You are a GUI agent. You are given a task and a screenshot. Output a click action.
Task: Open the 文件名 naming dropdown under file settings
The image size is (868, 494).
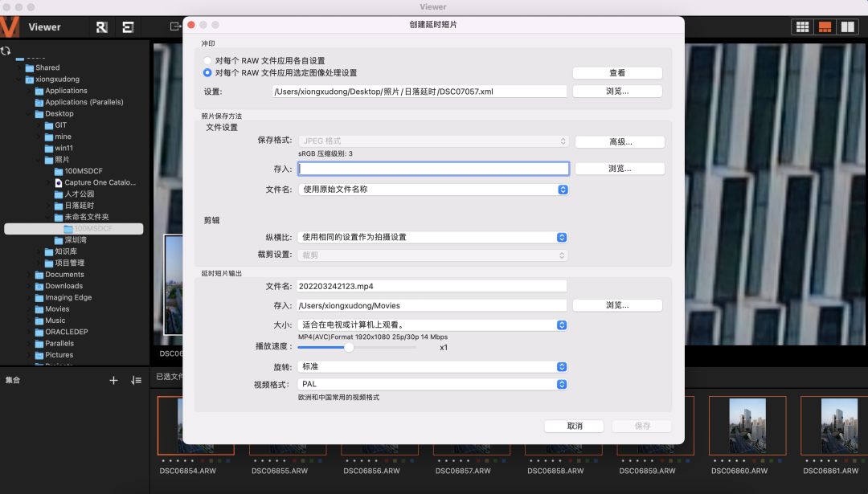point(433,190)
